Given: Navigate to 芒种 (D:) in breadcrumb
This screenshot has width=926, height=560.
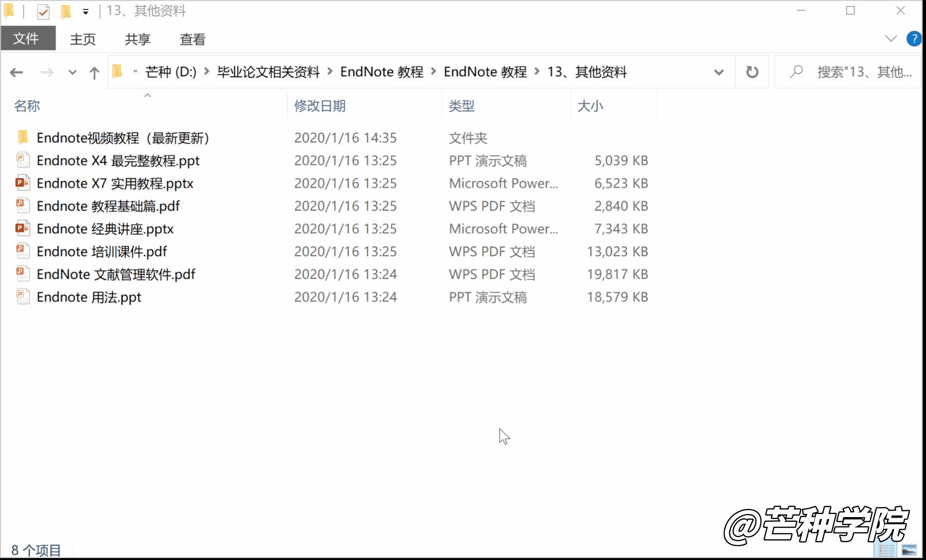Looking at the screenshot, I should pyautogui.click(x=171, y=72).
